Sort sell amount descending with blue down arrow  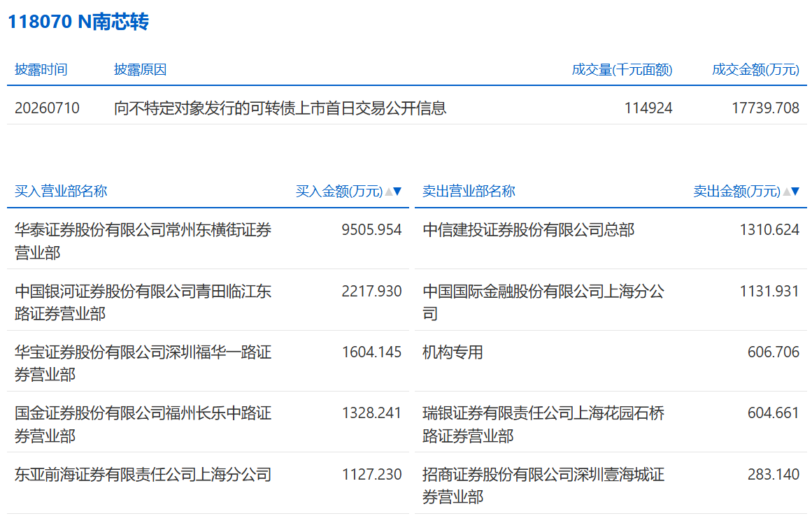795,192
